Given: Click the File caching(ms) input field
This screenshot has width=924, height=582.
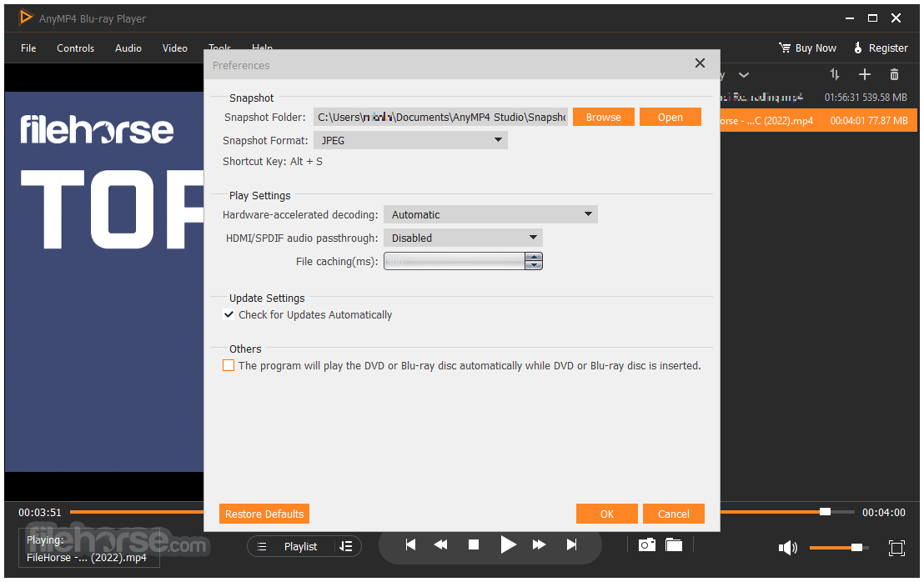Looking at the screenshot, I should click(x=454, y=261).
